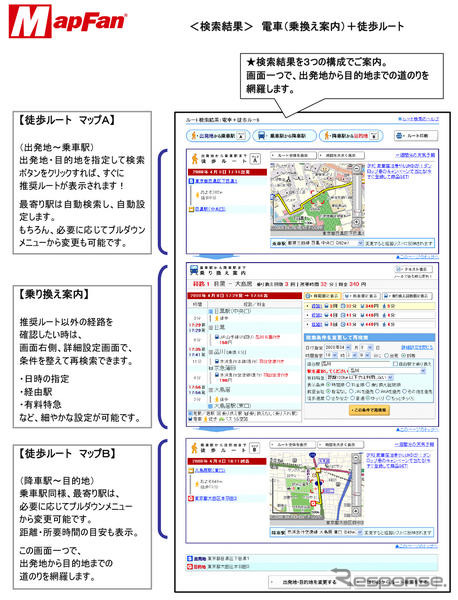Open the station selection dropdown showing 品川
Image resolution: width=458 pixels, height=600 pixels.
(388, 371)
